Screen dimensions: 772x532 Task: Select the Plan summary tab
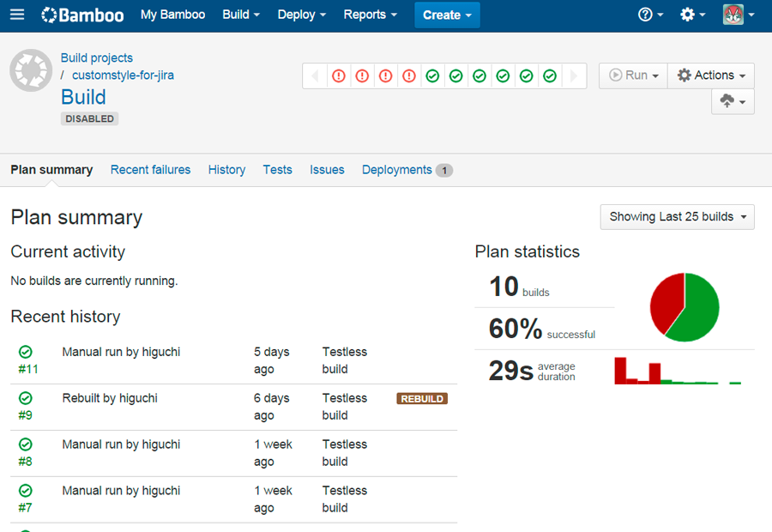[x=51, y=170]
